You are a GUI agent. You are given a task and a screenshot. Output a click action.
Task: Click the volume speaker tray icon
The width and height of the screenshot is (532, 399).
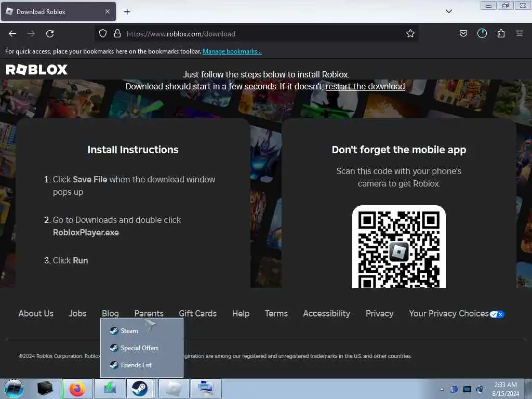tap(480, 389)
